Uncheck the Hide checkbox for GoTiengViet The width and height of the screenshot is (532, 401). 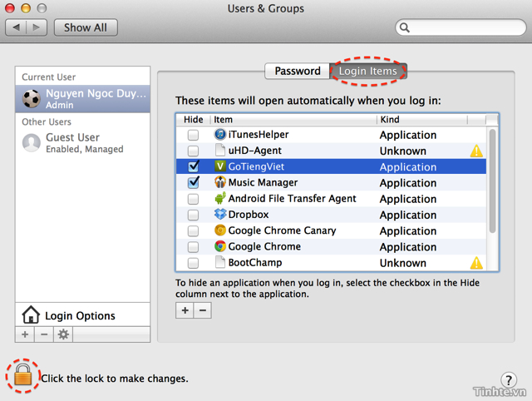(x=194, y=166)
